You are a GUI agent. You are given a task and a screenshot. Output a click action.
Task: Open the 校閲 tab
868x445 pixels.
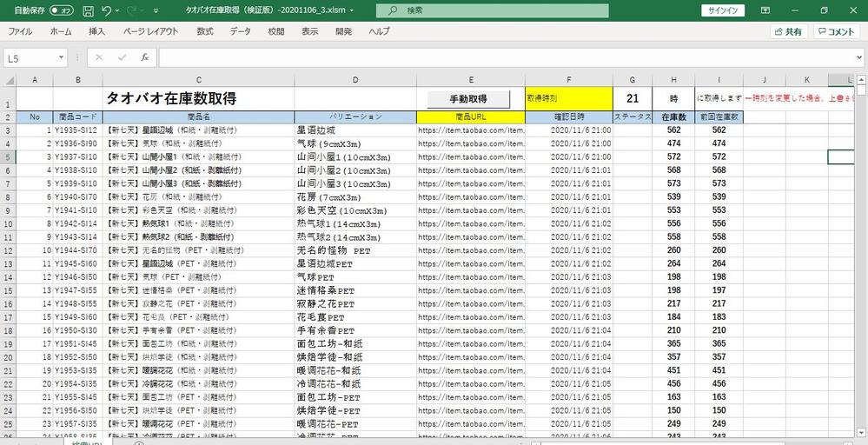pyautogui.click(x=276, y=31)
